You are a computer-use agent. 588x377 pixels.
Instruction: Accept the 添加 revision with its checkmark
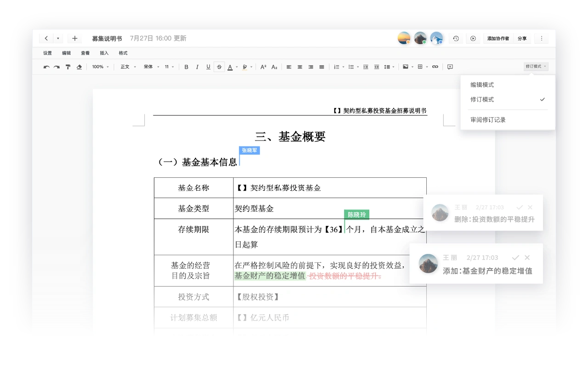515,258
